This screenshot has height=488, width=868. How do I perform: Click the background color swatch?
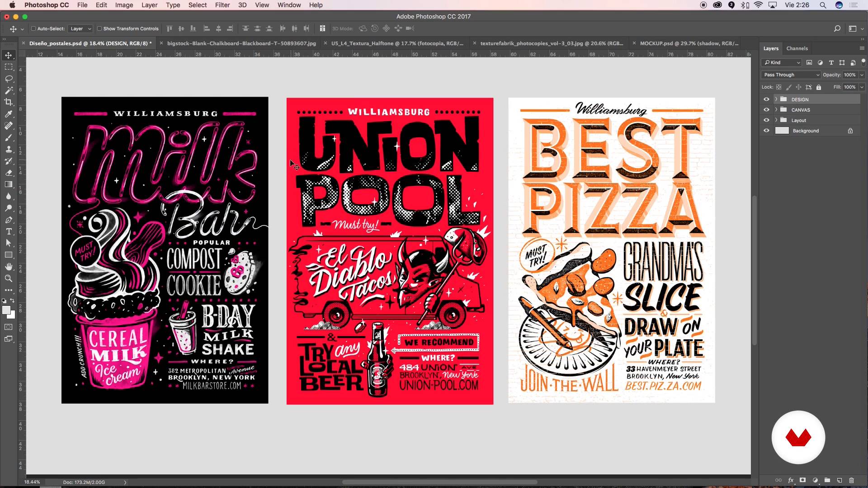[13, 315]
